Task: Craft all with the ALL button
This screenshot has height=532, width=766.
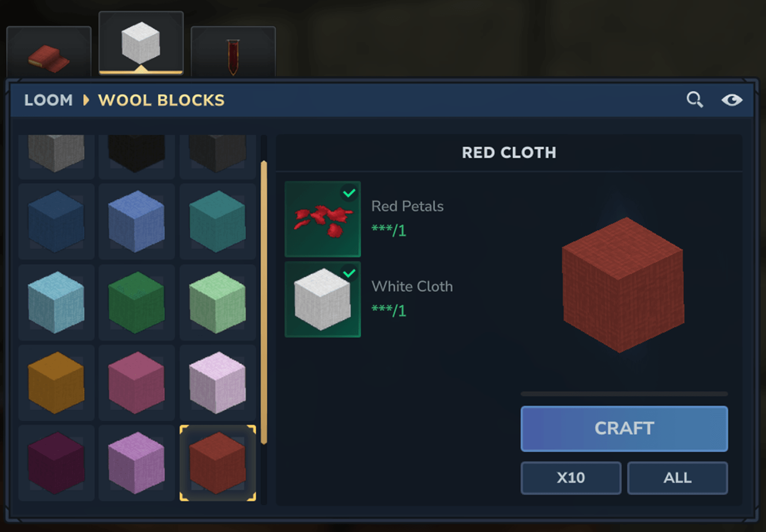Action: [677, 478]
